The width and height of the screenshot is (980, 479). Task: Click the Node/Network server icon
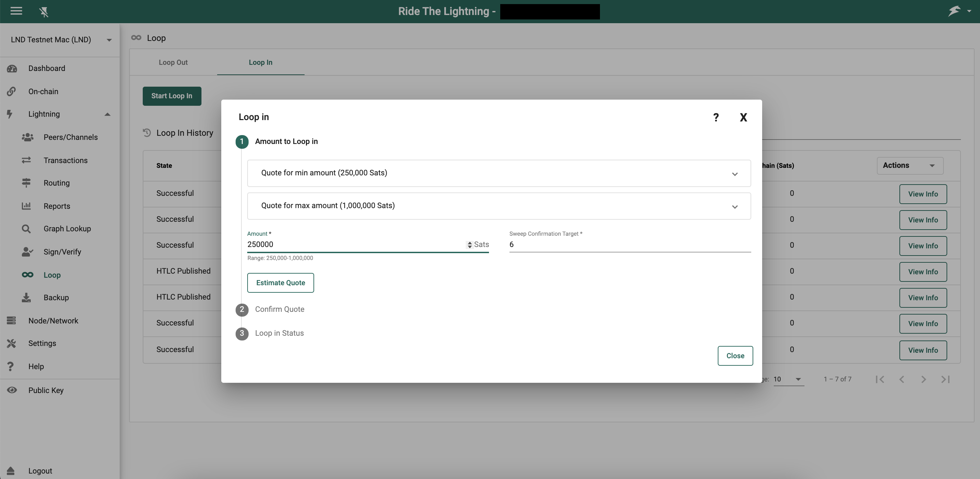pos(11,321)
